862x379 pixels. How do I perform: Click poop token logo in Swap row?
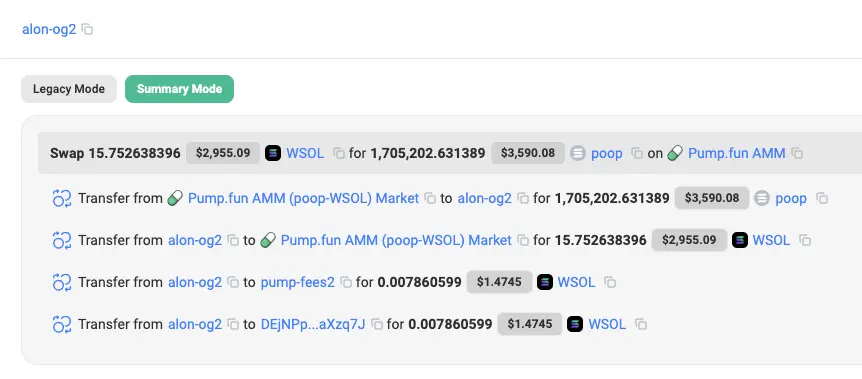tap(578, 153)
